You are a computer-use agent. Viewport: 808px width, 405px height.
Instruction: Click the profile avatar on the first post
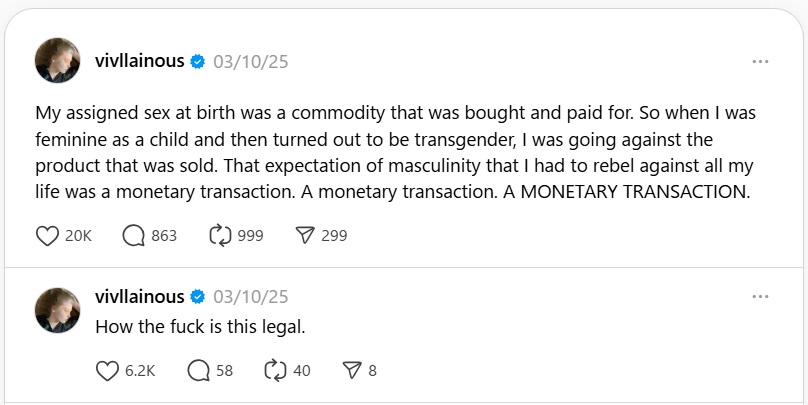coord(58,60)
